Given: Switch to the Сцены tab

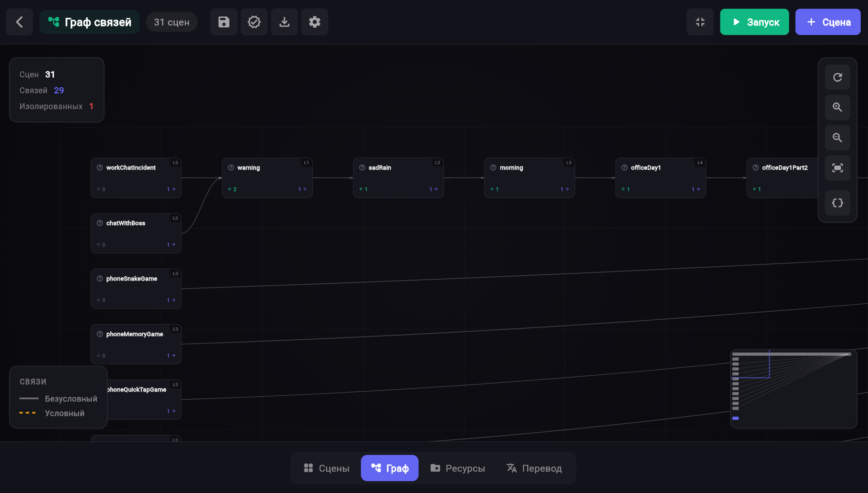Looking at the screenshot, I should 326,468.
